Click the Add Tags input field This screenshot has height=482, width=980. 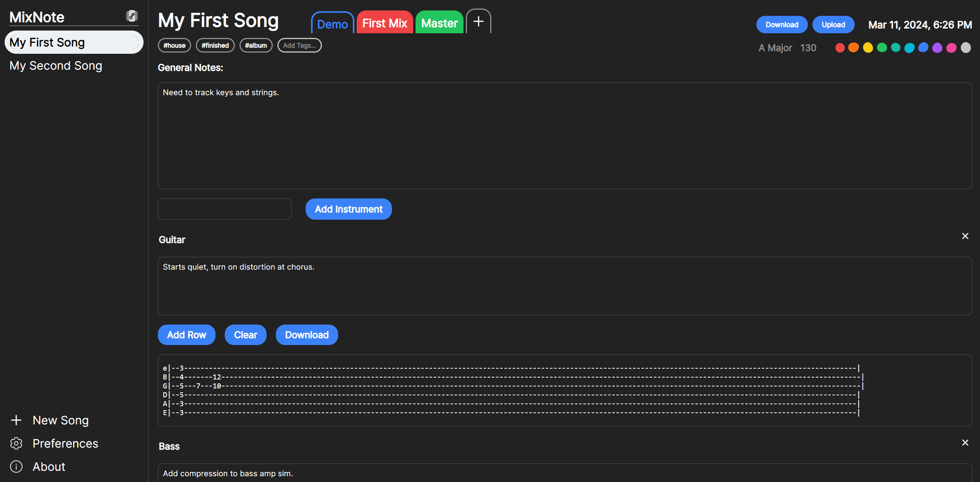pyautogui.click(x=299, y=45)
